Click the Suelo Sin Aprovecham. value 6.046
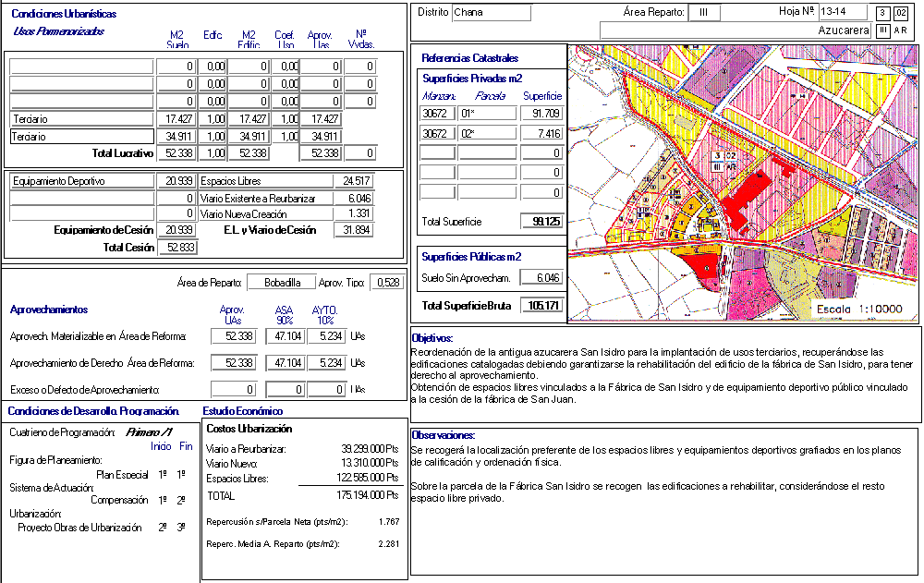 coord(541,277)
